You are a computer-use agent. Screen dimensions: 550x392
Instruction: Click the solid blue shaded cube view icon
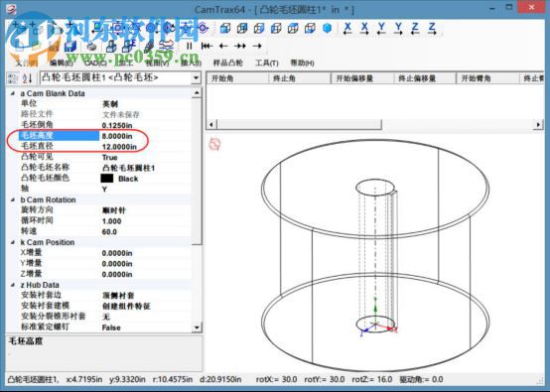click(327, 28)
